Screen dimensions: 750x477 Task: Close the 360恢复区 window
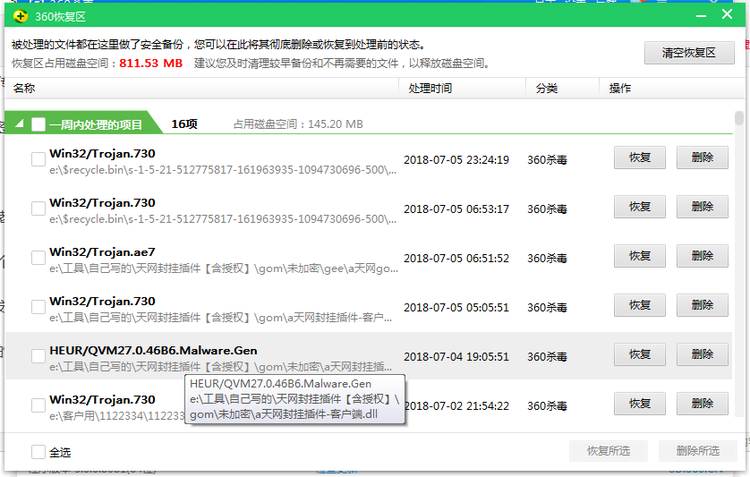pyautogui.click(x=727, y=15)
